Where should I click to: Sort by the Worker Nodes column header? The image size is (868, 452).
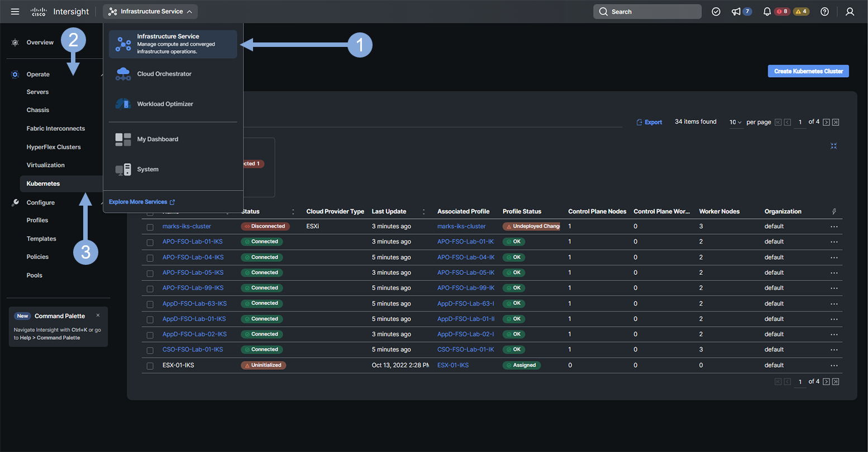click(x=719, y=212)
